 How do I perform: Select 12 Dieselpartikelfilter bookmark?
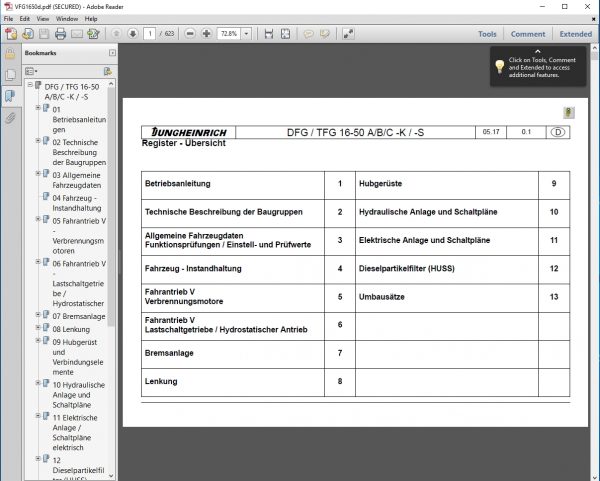pos(78,470)
